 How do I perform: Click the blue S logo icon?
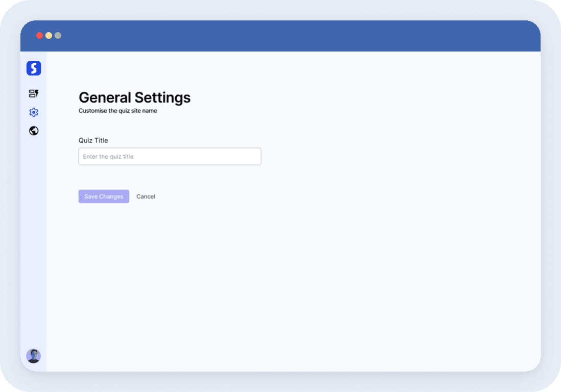(34, 68)
